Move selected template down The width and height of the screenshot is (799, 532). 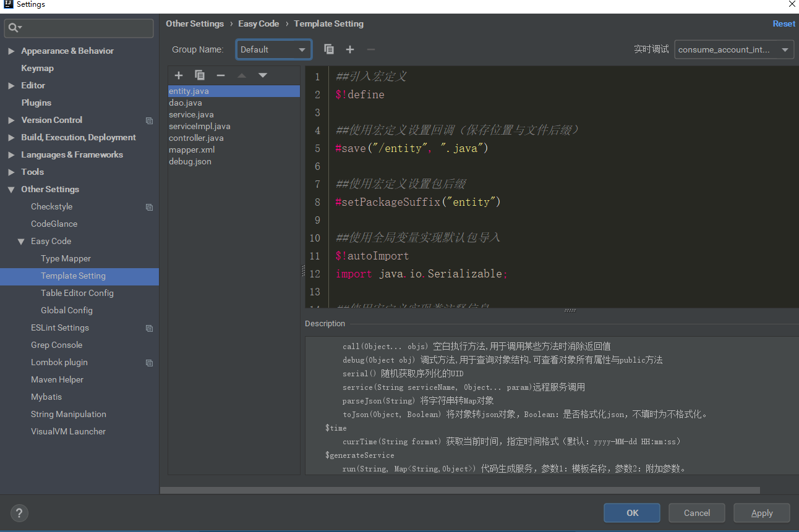(x=263, y=75)
